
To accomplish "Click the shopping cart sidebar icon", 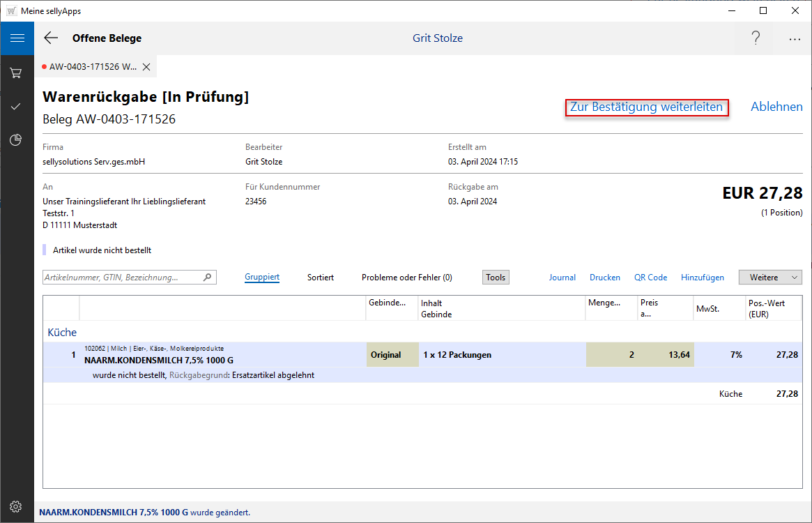I will 17,73.
